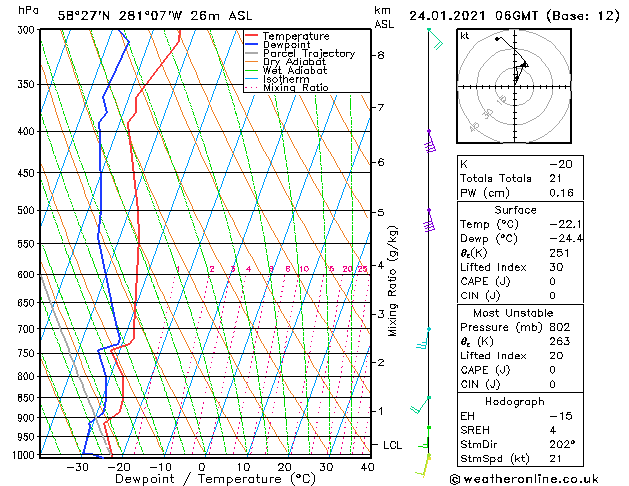Click the weatheronline.co.uk copyright text
Screen dimensions: 629x486
(x=524, y=479)
